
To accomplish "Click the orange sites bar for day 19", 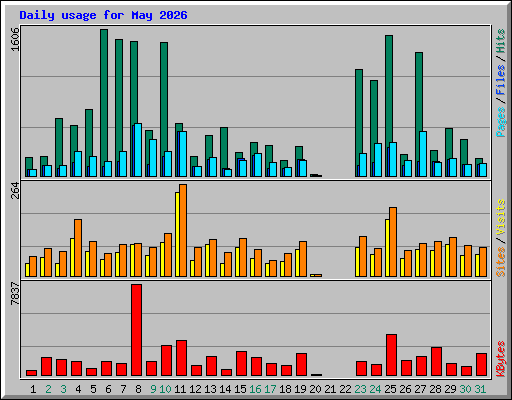I will (x=303, y=259).
